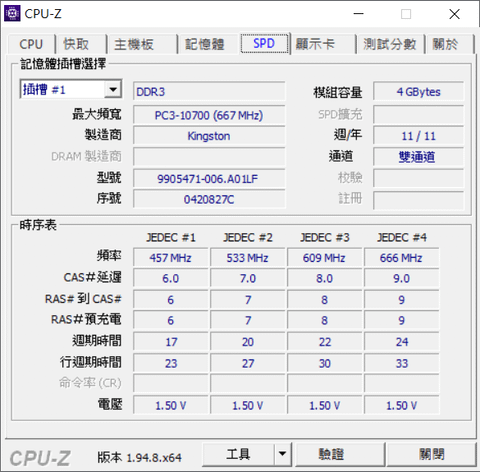Click cycle time value 17
480x472 pixels.
tap(171, 342)
